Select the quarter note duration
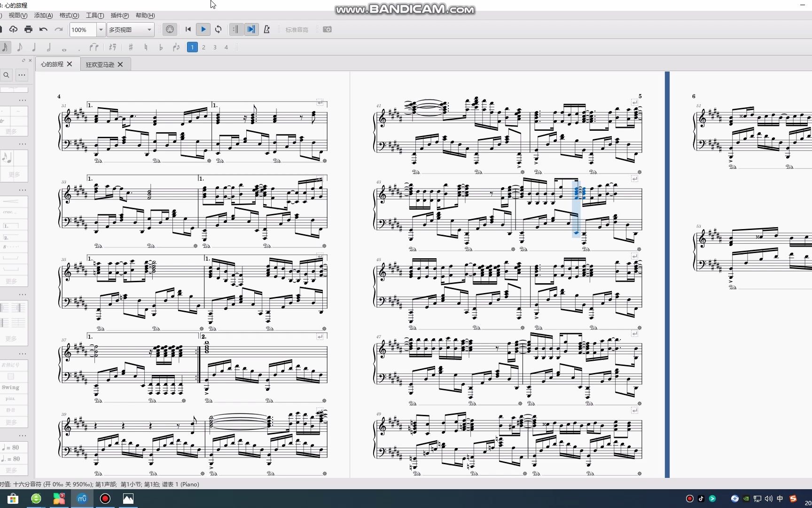 (34, 47)
